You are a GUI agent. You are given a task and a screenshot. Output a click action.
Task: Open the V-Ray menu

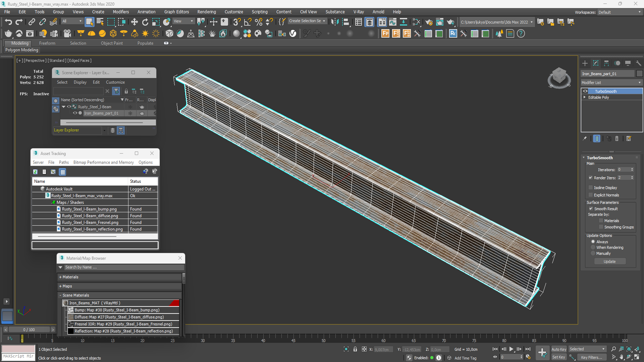[x=359, y=12]
